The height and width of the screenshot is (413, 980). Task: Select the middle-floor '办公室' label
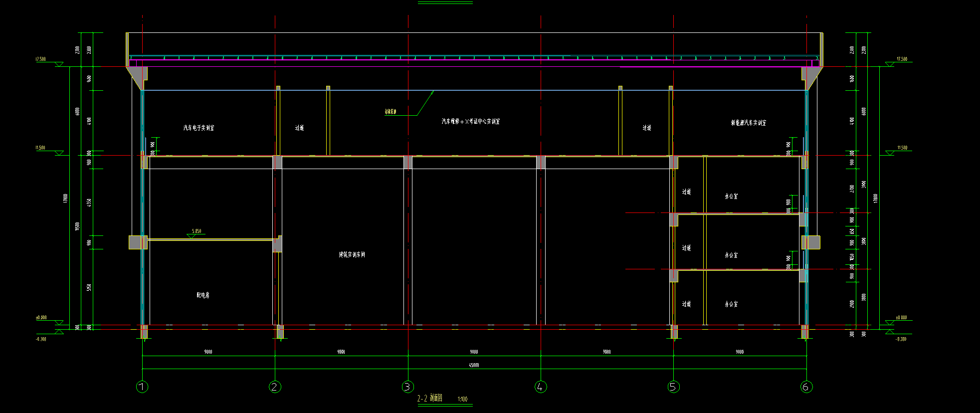tap(731, 255)
